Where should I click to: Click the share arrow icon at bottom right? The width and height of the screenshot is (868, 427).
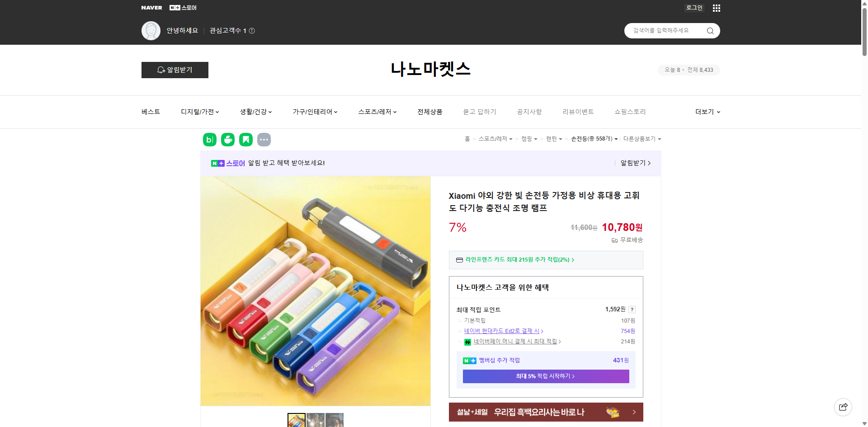(x=843, y=407)
